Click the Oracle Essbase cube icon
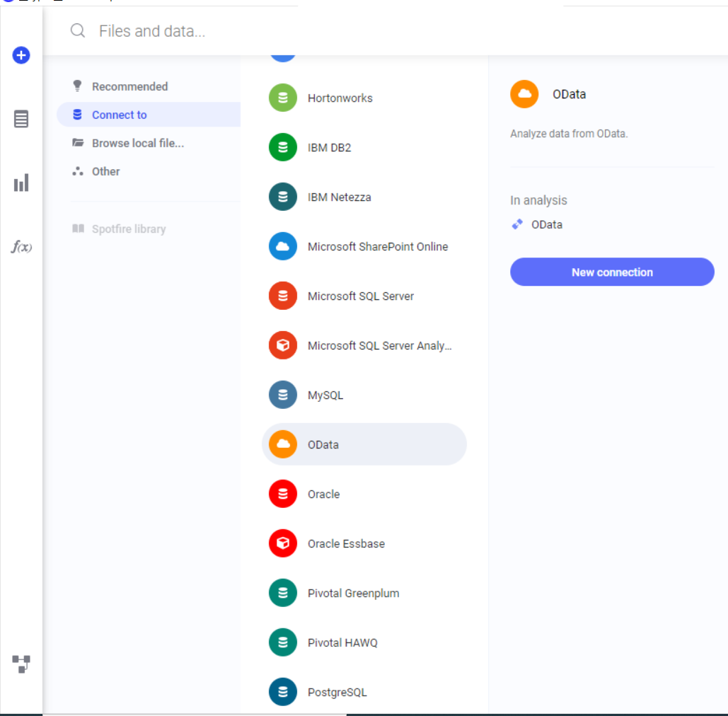Image resolution: width=728 pixels, height=716 pixels. 283,543
